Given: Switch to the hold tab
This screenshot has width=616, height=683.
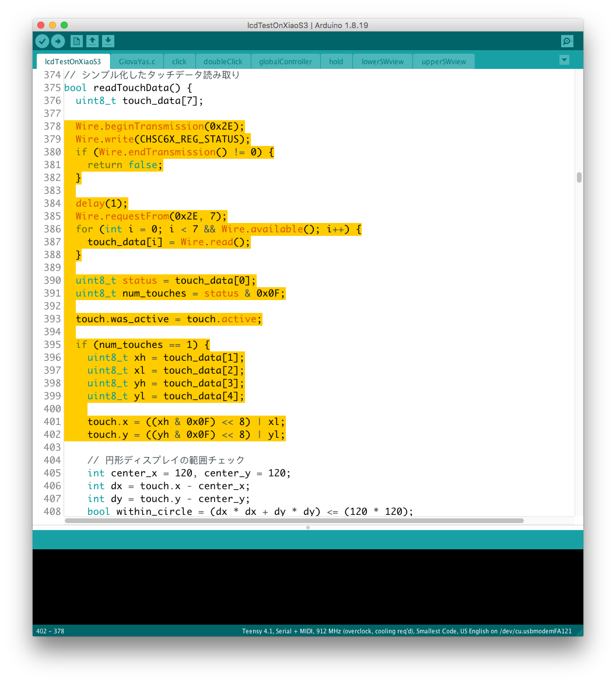Looking at the screenshot, I should click(336, 61).
